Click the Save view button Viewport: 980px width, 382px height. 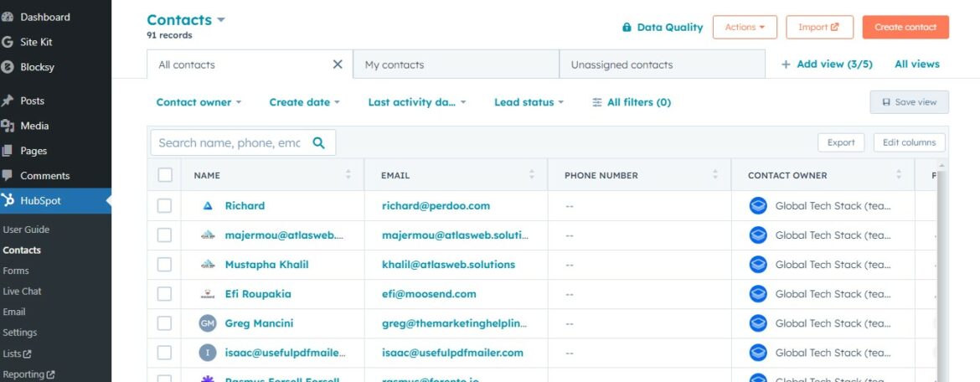(910, 102)
